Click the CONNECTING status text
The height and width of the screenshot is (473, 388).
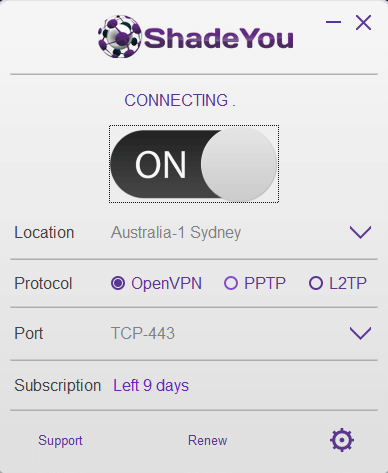tap(180, 100)
